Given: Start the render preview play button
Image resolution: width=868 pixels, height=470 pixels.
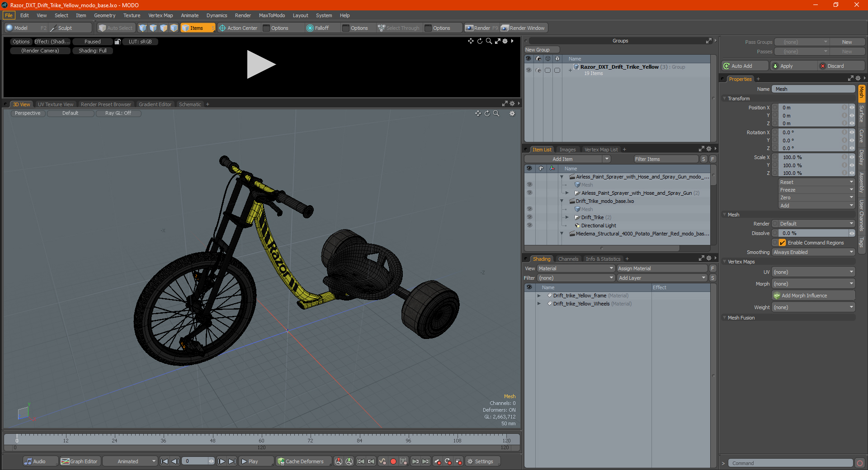Looking at the screenshot, I should pyautogui.click(x=261, y=65).
